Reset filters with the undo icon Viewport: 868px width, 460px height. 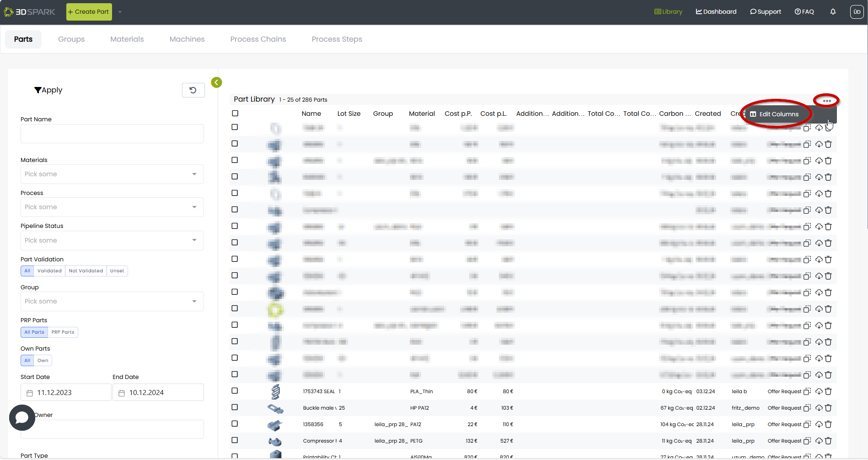(x=193, y=90)
